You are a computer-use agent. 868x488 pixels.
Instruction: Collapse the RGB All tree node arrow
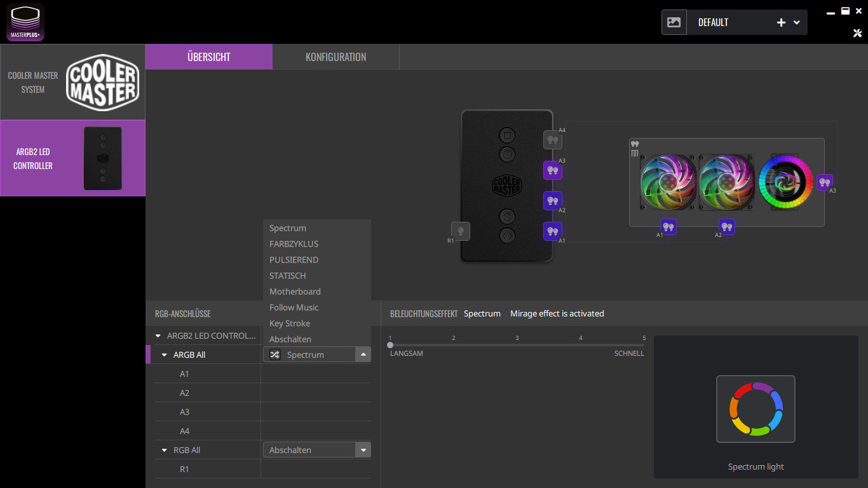tap(165, 450)
